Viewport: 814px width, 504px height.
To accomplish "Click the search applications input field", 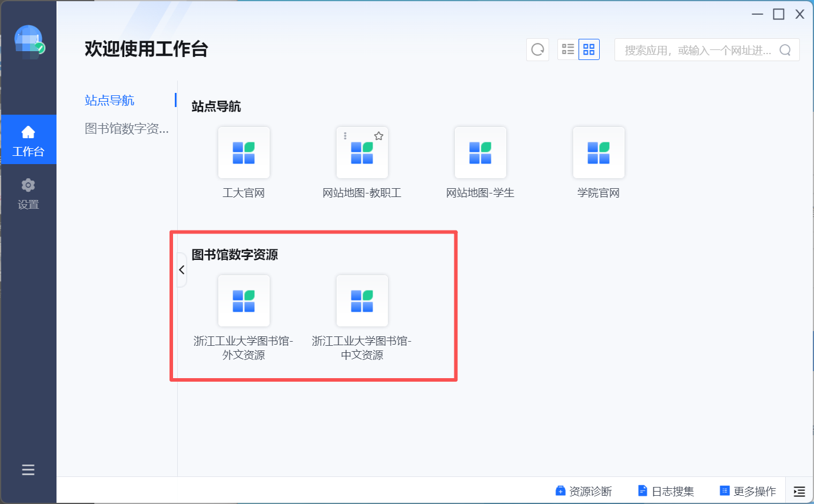I will click(697, 50).
